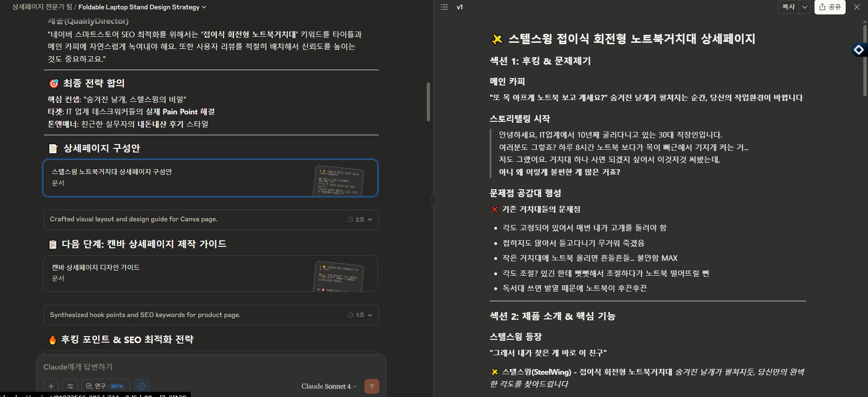
Task: Select the v1 version label
Action: (460, 7)
